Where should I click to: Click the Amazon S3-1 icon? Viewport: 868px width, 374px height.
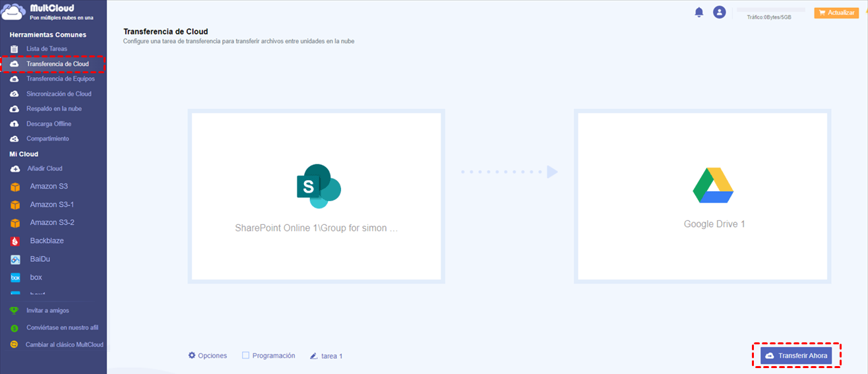tap(15, 204)
